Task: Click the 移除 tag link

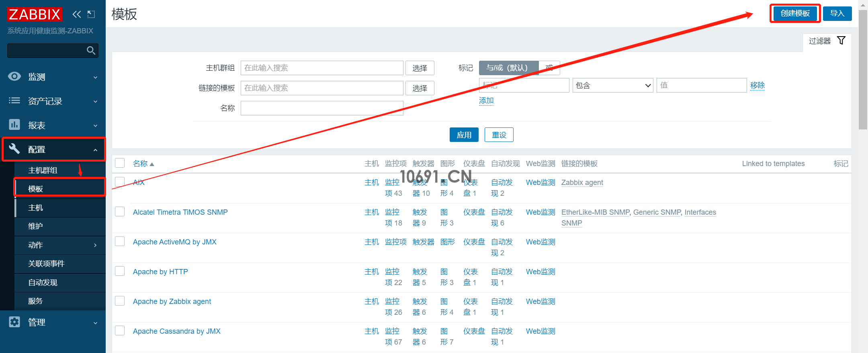Action: (x=757, y=85)
